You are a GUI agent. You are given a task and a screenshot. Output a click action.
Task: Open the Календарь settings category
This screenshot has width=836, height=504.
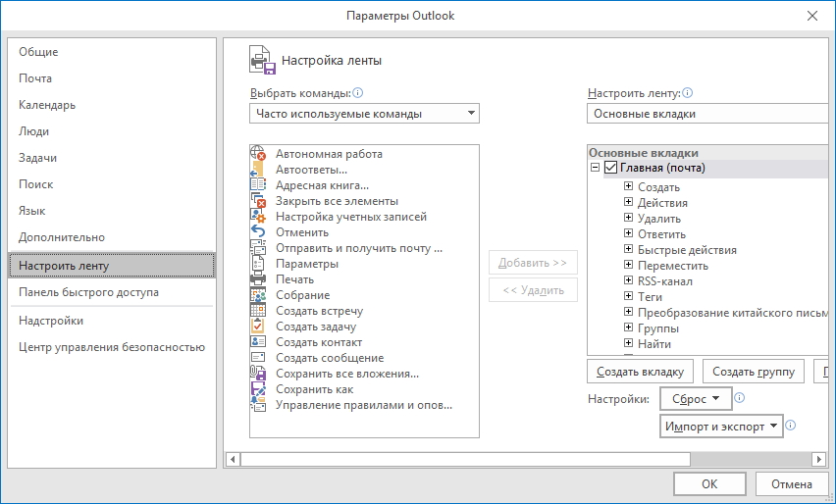[112, 105]
